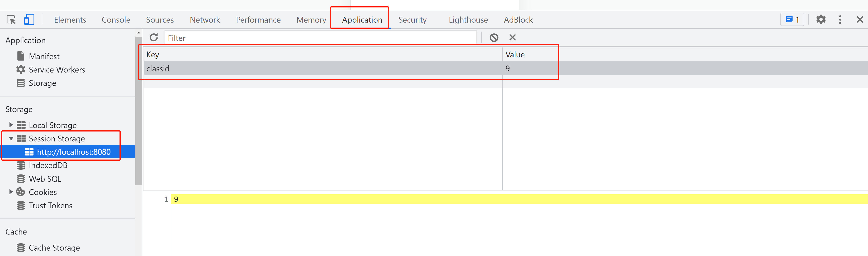Switch to the Network tab
The width and height of the screenshot is (868, 256).
tap(205, 20)
